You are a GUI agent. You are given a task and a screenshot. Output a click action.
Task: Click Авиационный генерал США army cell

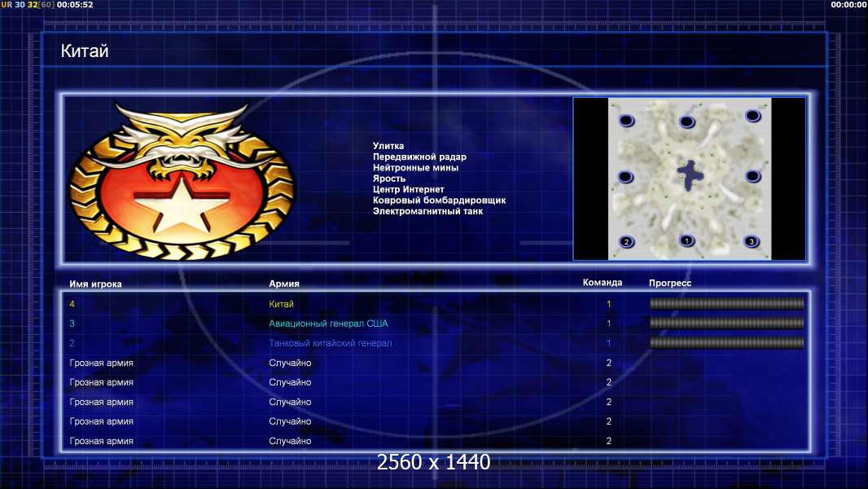(x=328, y=324)
